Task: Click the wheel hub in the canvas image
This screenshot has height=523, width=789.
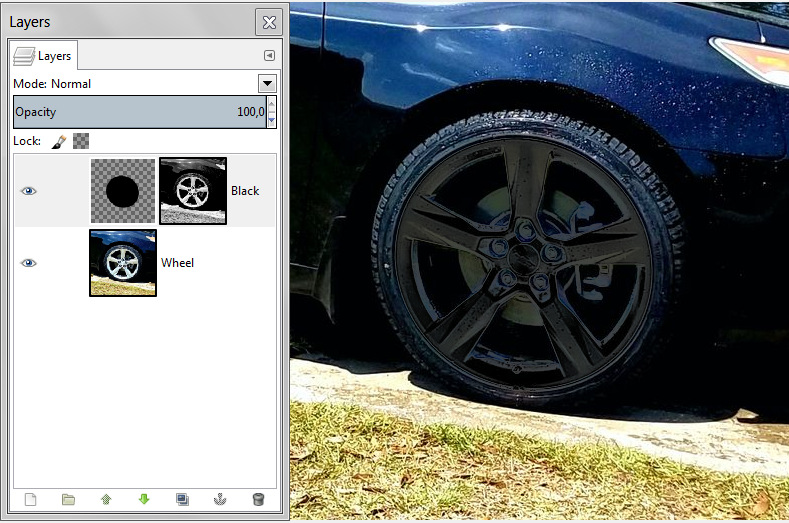Action: (x=522, y=257)
